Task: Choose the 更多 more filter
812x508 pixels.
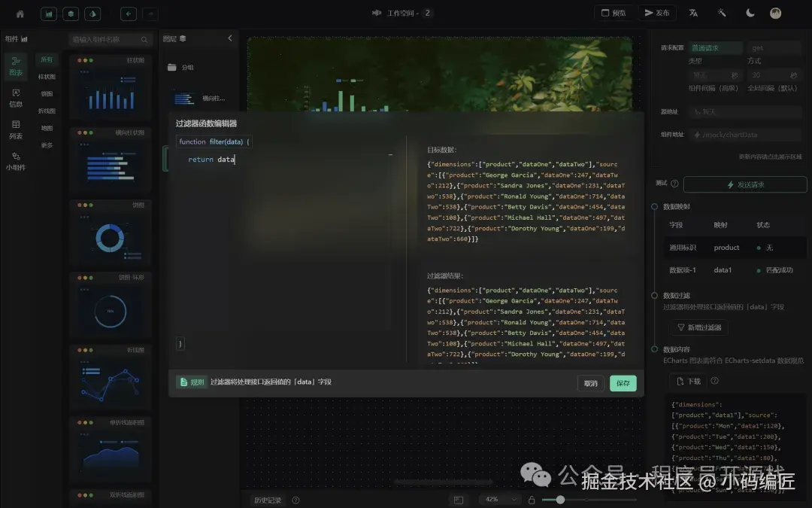Action: (x=47, y=145)
